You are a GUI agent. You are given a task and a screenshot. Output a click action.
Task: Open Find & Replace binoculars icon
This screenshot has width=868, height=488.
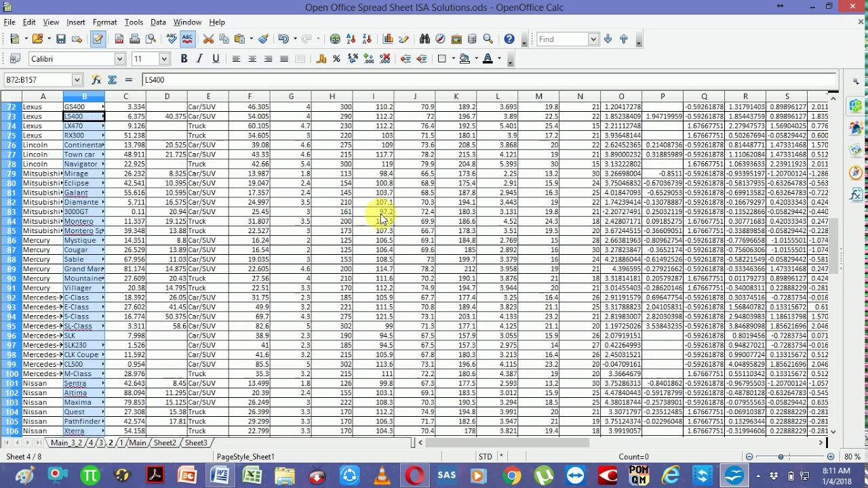pyautogui.click(x=425, y=39)
